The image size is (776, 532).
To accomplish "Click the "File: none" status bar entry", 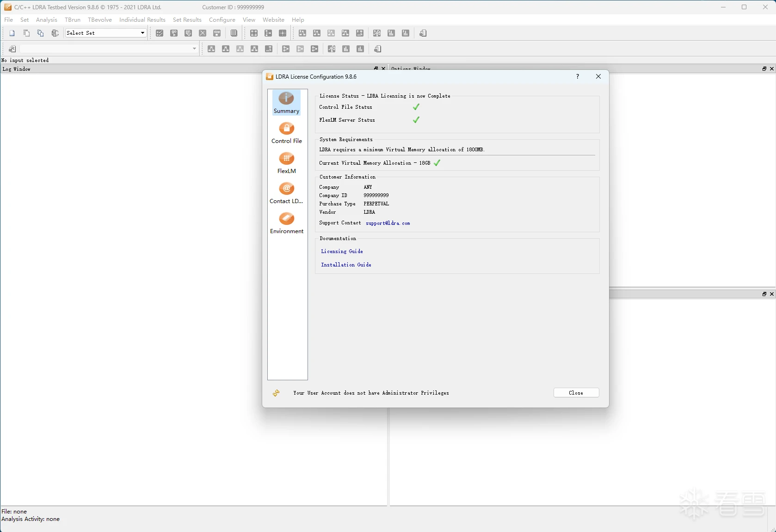I will [x=14, y=512].
